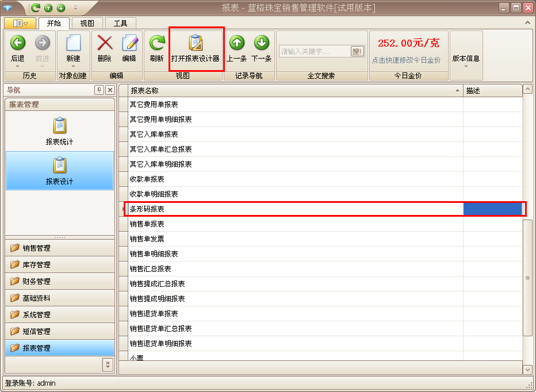Open the application menu button top-left
This screenshot has height=392, width=536.
point(20,24)
